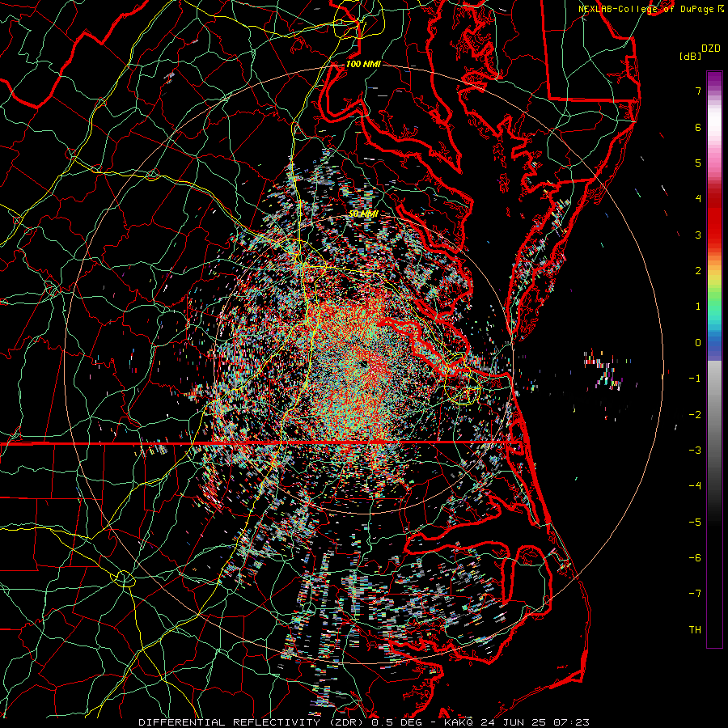728x728 pixels.
Task: Click the -2 value on the color scale
Action: coord(695,414)
